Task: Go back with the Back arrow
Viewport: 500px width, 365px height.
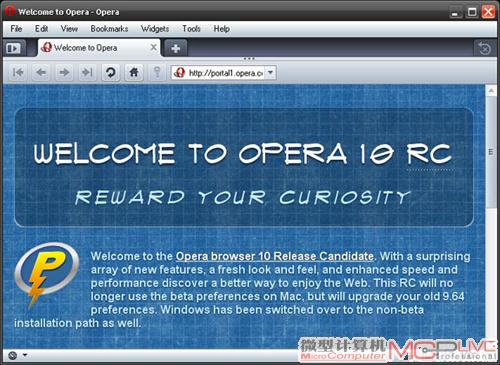Action: [x=41, y=72]
